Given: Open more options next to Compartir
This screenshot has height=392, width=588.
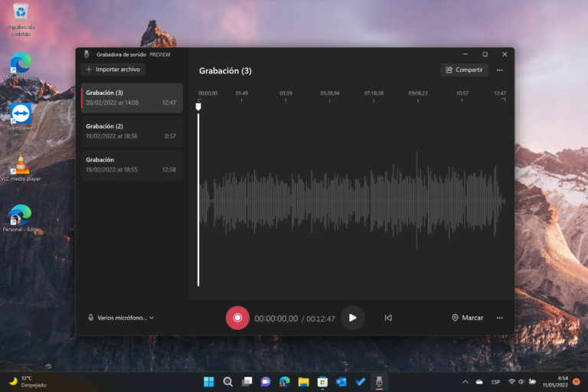Looking at the screenshot, I should click(499, 70).
